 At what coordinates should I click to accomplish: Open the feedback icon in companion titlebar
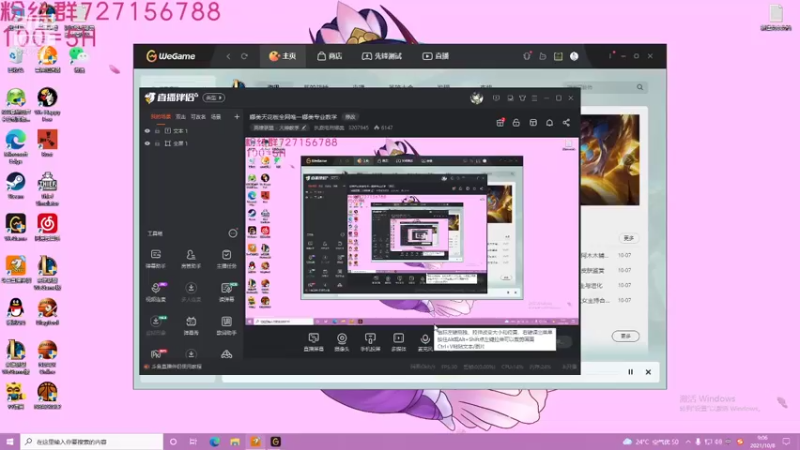point(496,98)
